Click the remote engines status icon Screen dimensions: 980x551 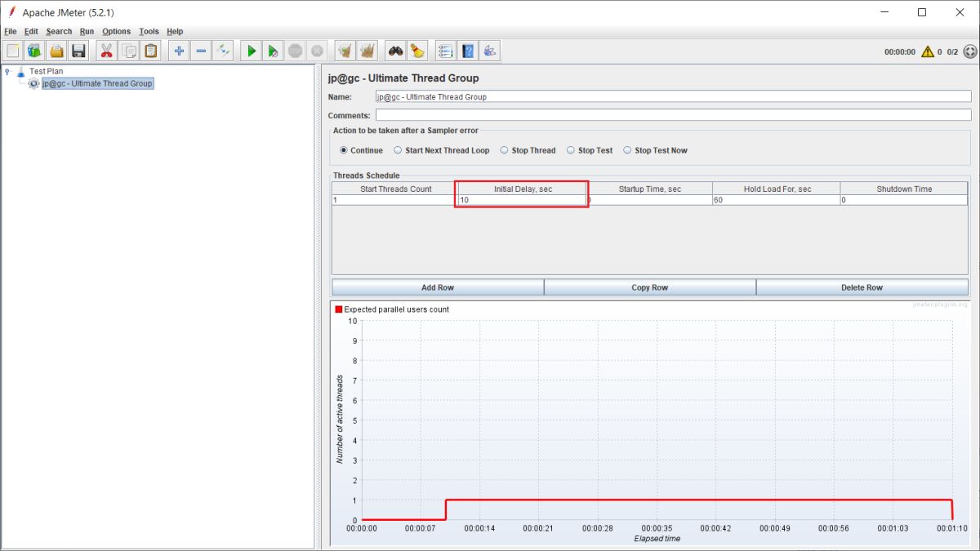coord(969,51)
